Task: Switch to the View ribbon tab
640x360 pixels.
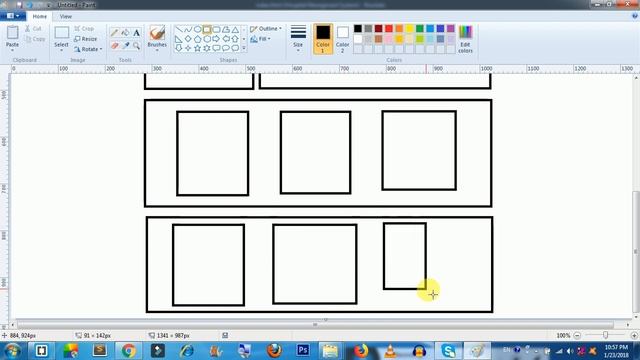Action: [66, 16]
